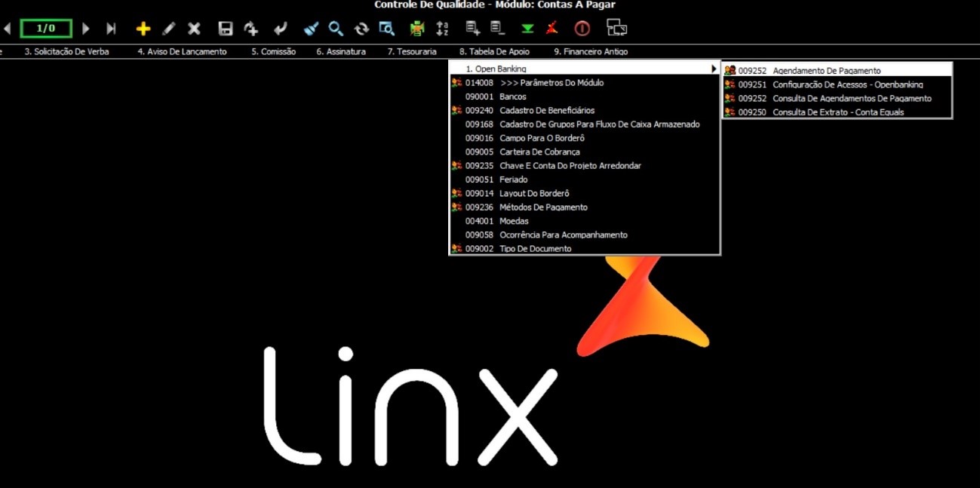
Task: Open 009058 Ocorrência Para Acompanhamento
Action: (x=585, y=235)
